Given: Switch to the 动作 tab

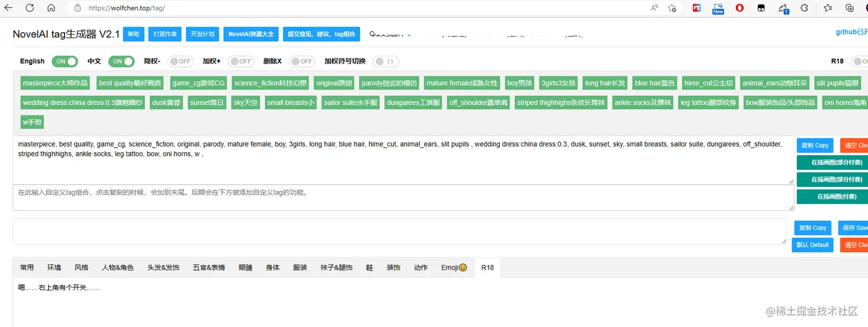Looking at the screenshot, I should (x=421, y=268).
